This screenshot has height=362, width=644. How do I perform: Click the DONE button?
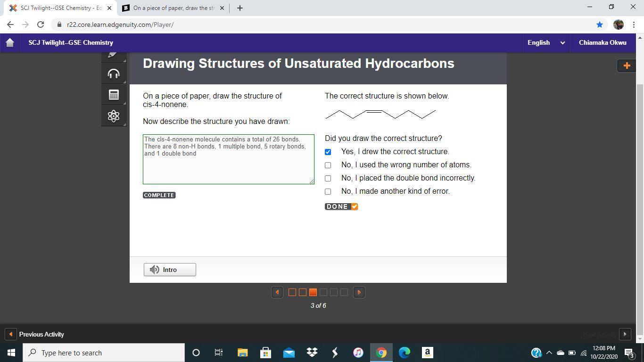[x=341, y=206]
